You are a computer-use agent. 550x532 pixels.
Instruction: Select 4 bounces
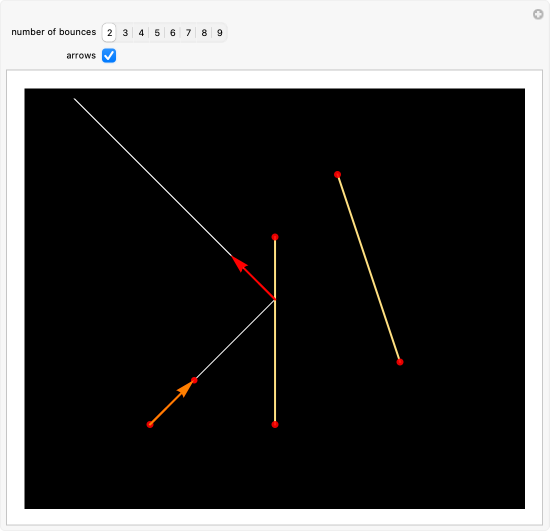[x=141, y=33]
